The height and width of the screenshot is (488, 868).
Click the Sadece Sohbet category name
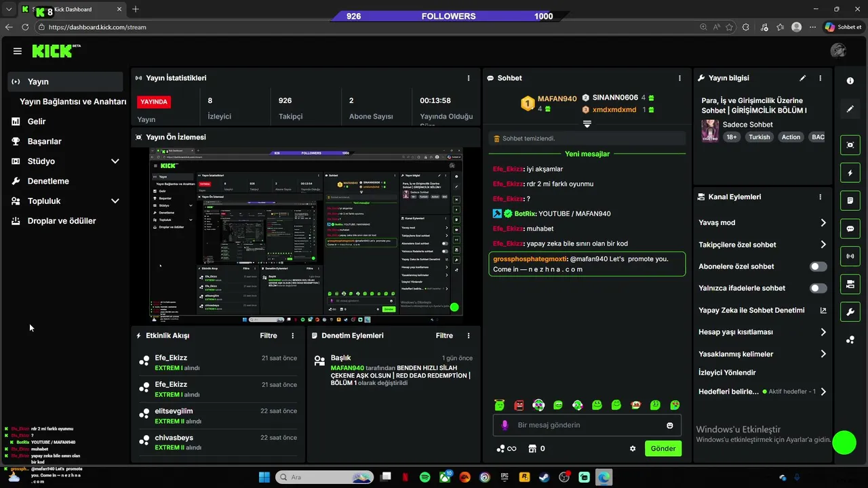click(x=748, y=125)
